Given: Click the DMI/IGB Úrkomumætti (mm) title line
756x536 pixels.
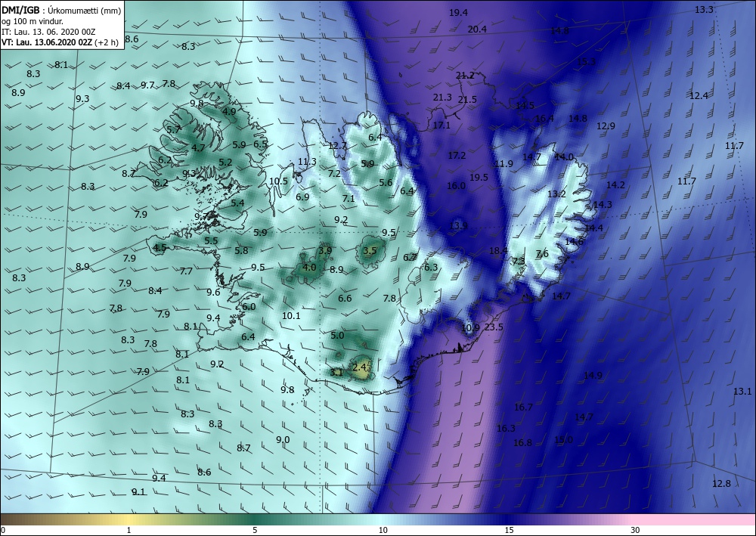Looking at the screenshot, I should (61, 10).
